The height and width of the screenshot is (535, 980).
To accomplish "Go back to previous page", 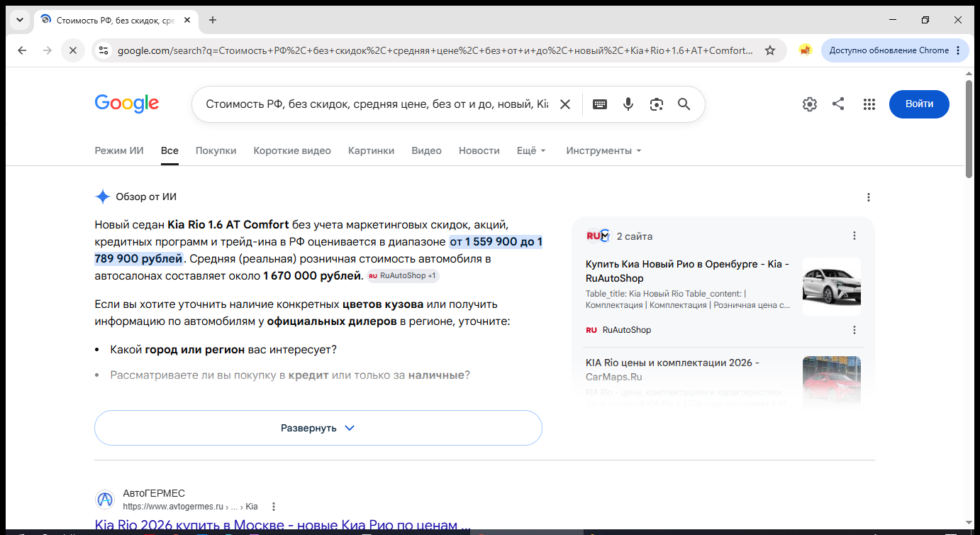I will click(22, 50).
